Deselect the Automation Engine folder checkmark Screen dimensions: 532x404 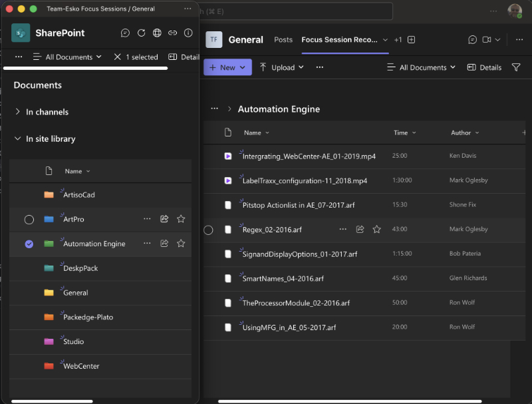point(29,244)
